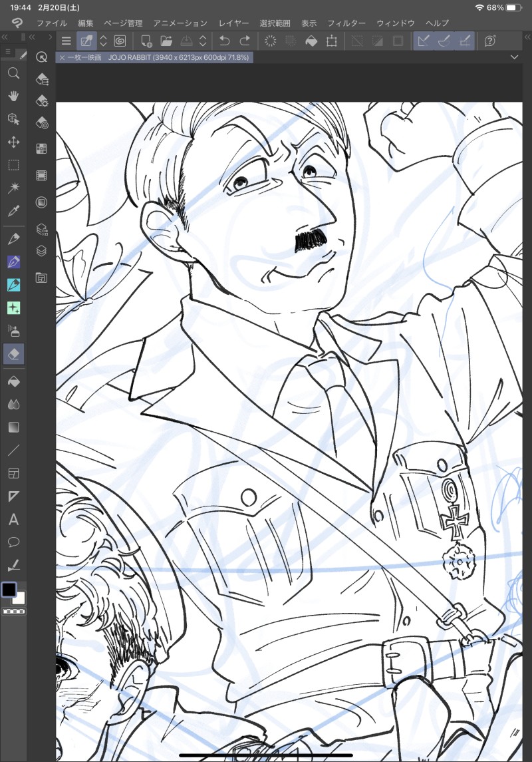Collapse the second left dock double-arrow
The width and height of the screenshot is (532, 762).
(x=32, y=37)
